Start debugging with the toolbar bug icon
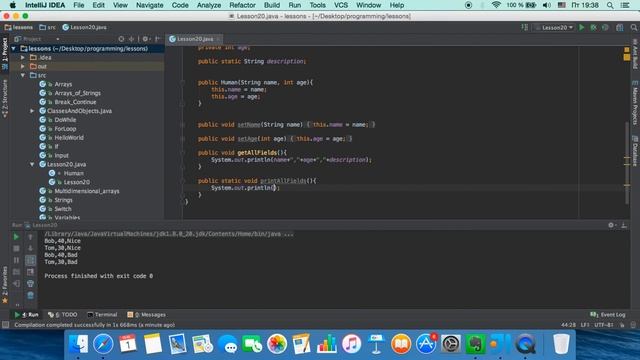Viewport: 640px width, 360px height. pos(593,27)
